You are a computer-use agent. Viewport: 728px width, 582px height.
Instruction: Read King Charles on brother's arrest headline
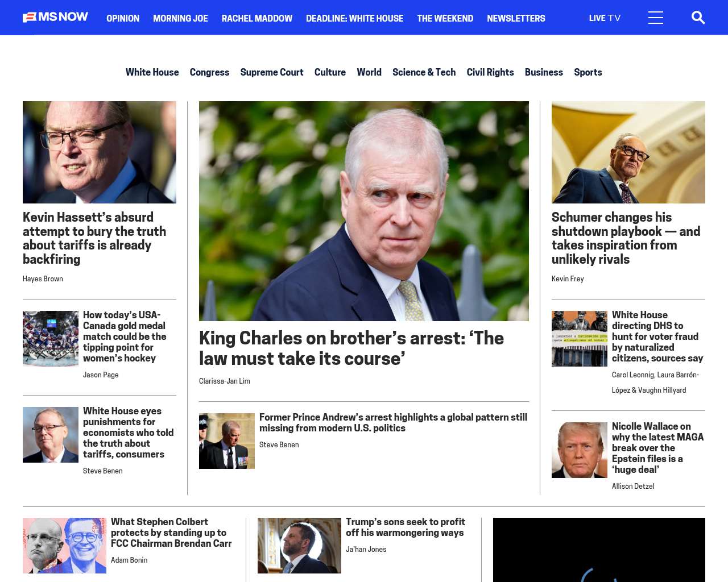(351, 348)
